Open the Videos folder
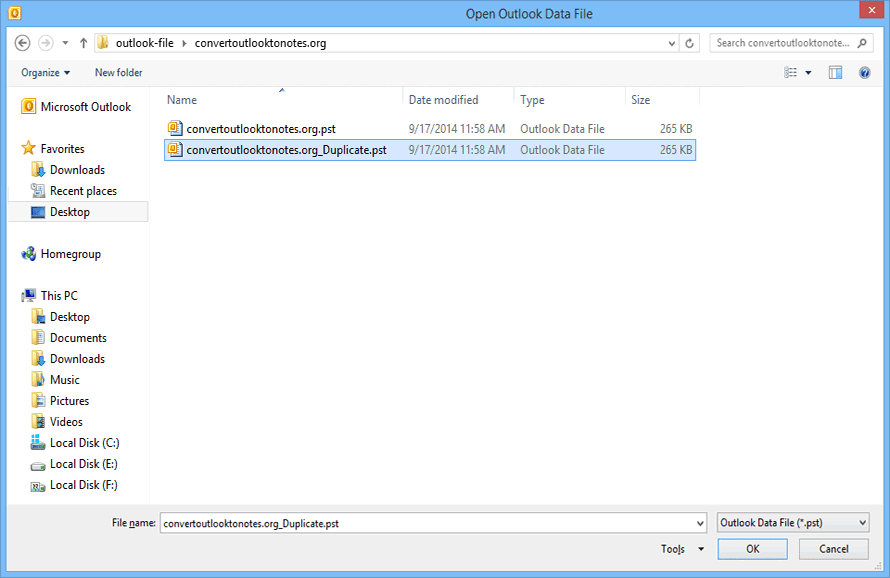 pyautogui.click(x=57, y=422)
